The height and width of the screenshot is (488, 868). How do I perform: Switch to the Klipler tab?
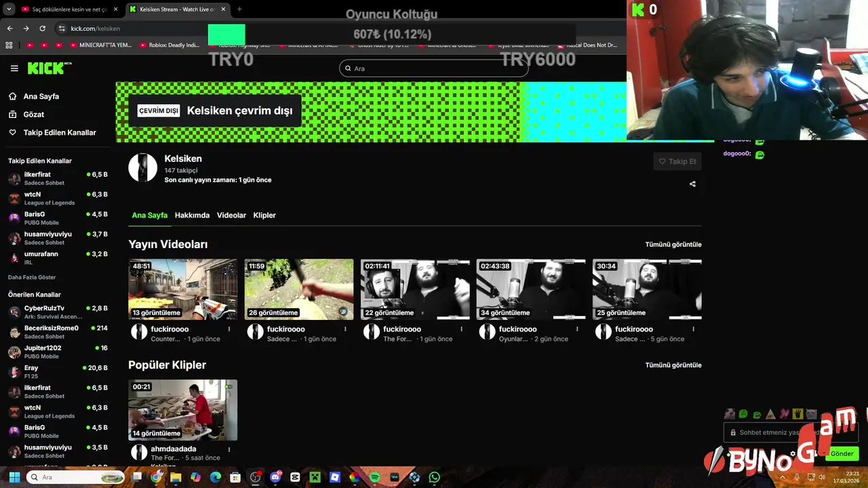(x=264, y=216)
